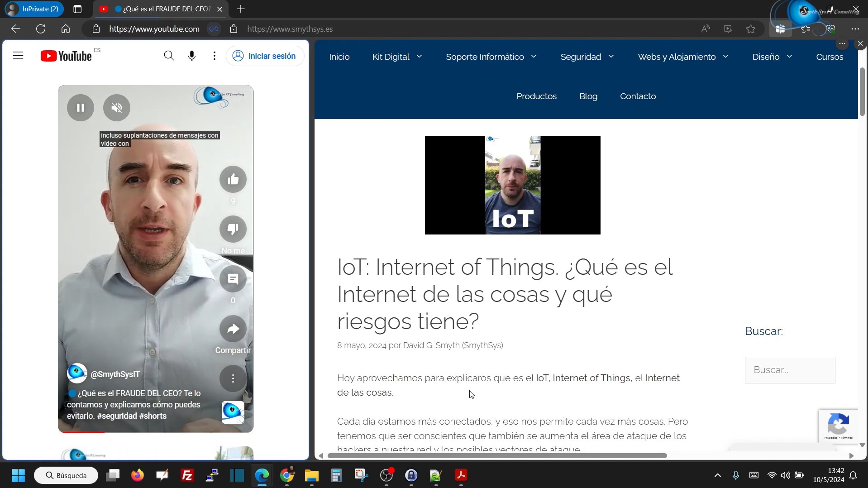Click the dislike thumbs down icon
Image resolution: width=868 pixels, height=488 pixels.
(x=233, y=230)
